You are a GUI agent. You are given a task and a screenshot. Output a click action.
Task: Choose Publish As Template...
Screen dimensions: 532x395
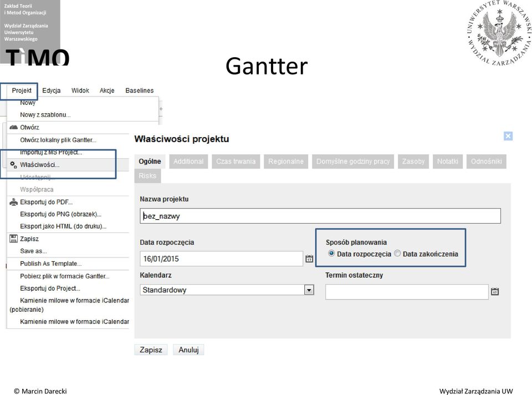pos(51,264)
